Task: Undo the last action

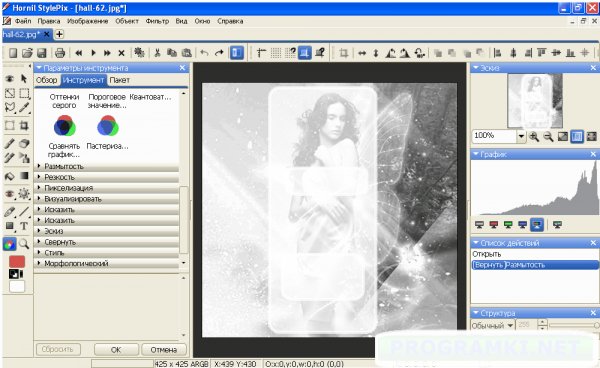Action: tap(204, 53)
